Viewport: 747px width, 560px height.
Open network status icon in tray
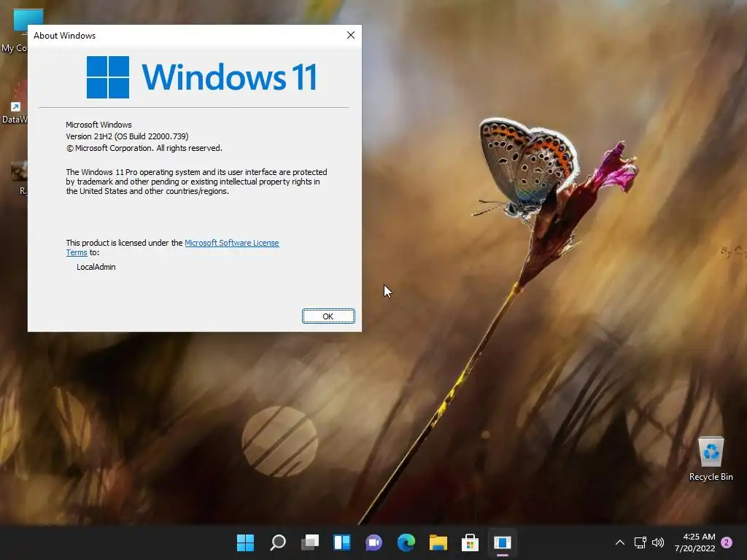[x=640, y=542]
